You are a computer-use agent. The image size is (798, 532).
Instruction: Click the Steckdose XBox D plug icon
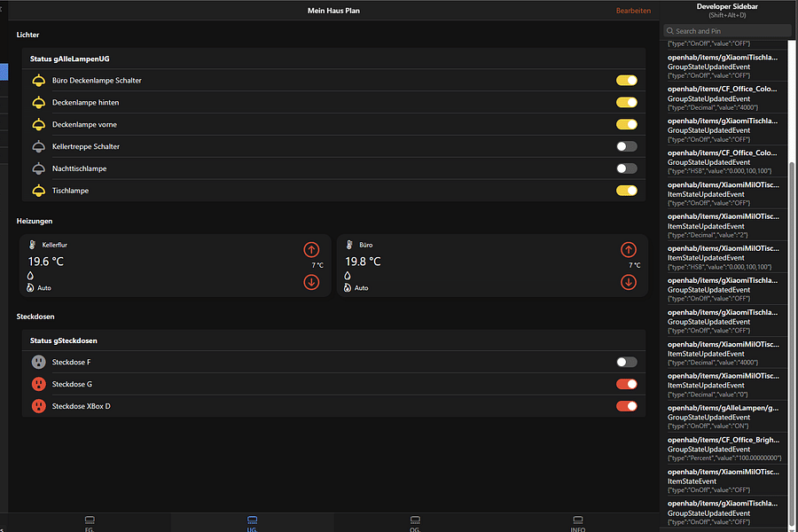coord(37,405)
